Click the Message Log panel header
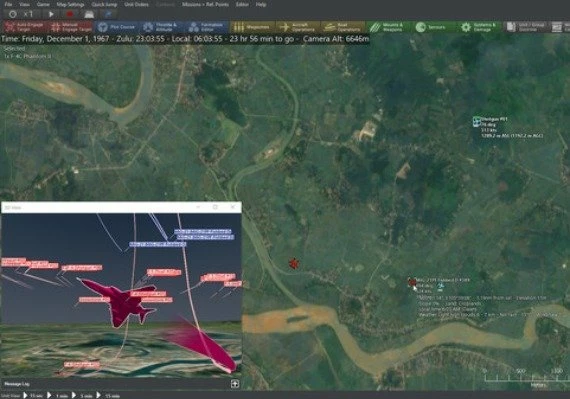This screenshot has height=399, width=570. click(x=17, y=384)
